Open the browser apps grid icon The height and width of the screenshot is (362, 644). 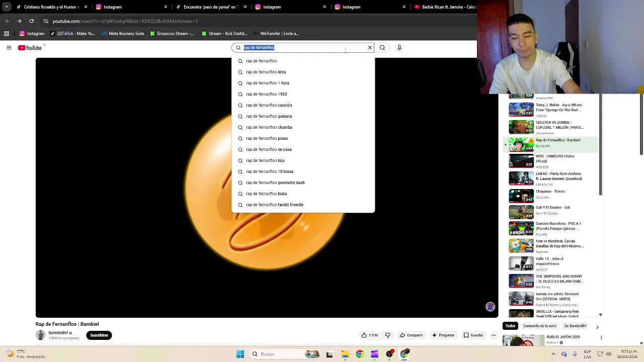(7, 34)
